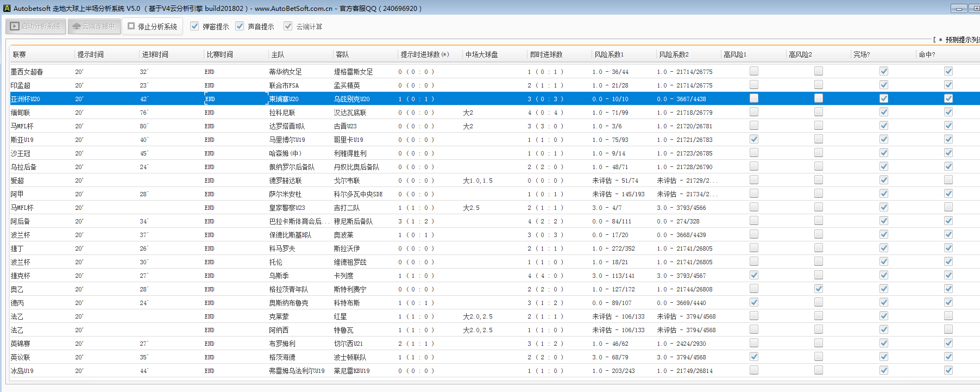The image size is (980, 392).
Task: Select the highlighted 亚洲杯U20 row
Action: pyautogui.click(x=26, y=99)
